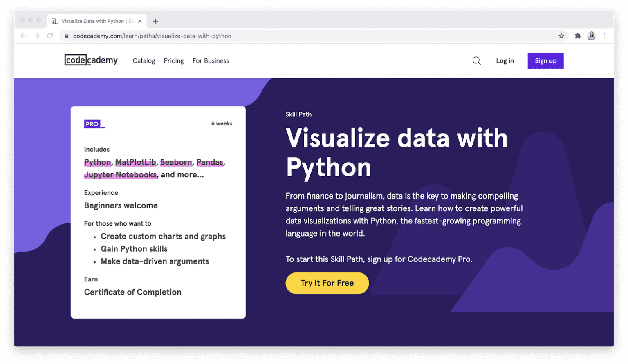
Task: Click the Log in link
Action: (505, 60)
